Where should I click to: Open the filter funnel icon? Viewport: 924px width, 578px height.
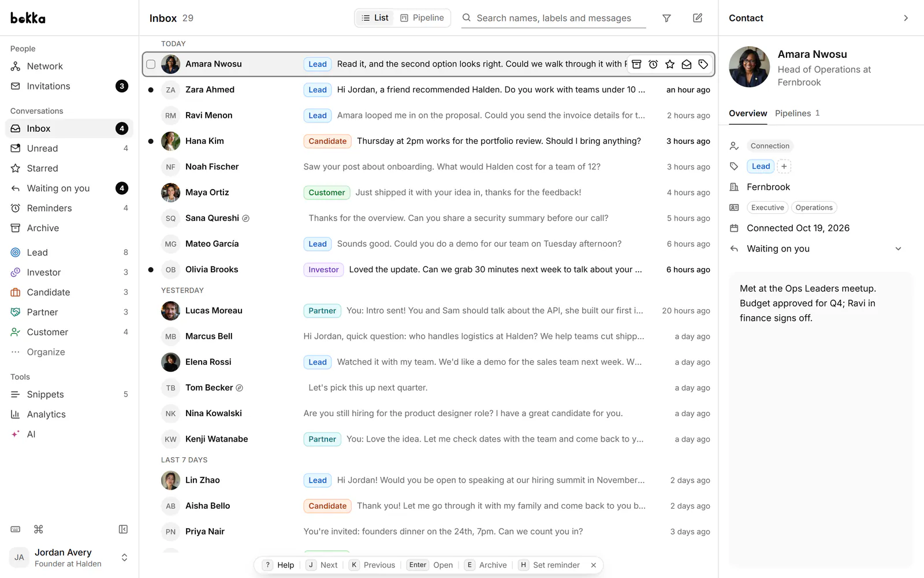(666, 18)
